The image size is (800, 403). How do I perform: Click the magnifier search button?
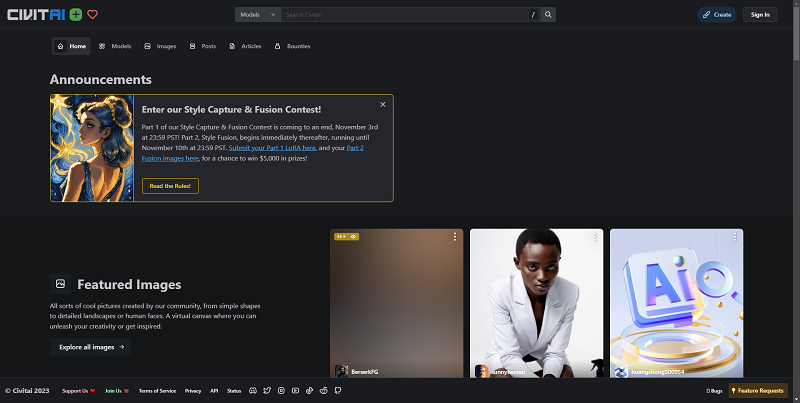click(x=548, y=14)
